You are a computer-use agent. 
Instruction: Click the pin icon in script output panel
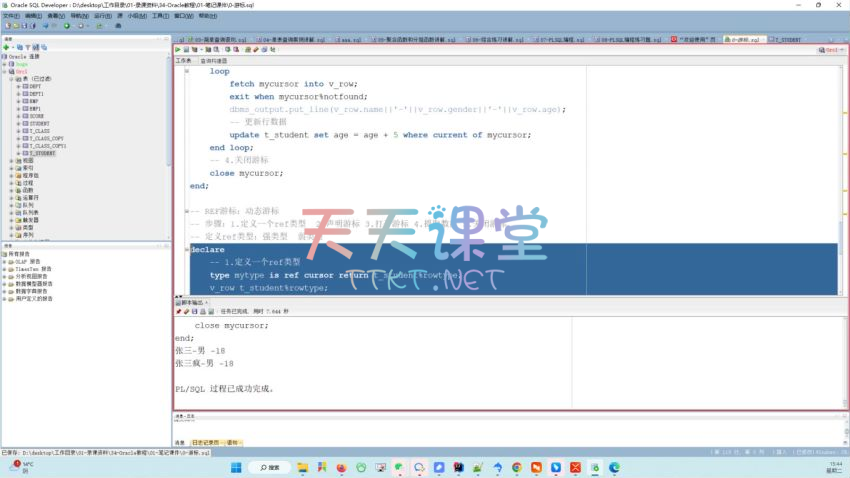(179, 311)
